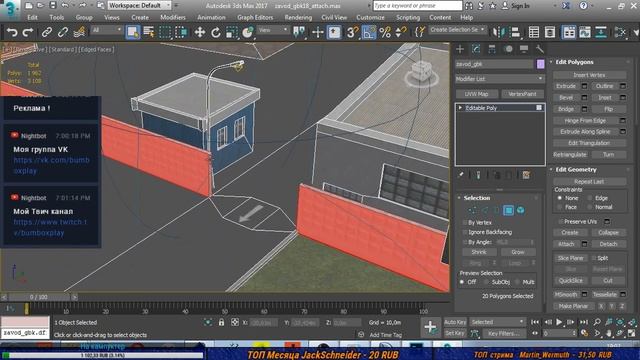Click the Key Filters button
640x360 pixels.
click(504, 333)
